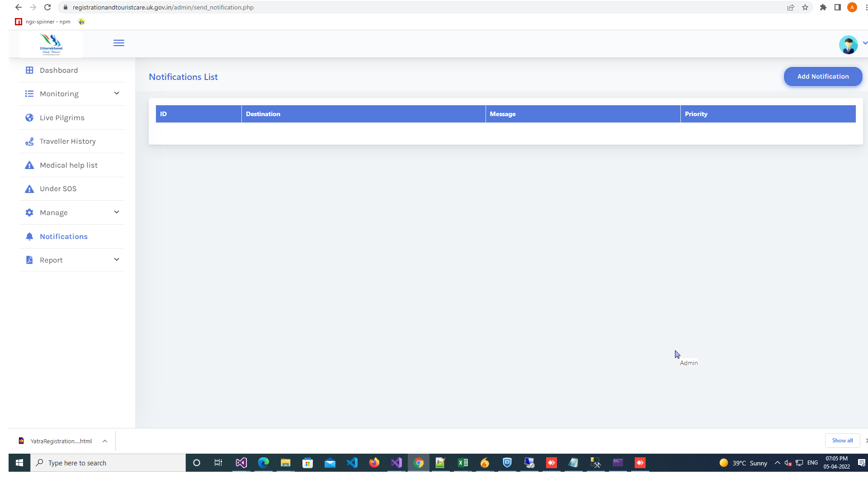Viewport: 868px width, 488px height.
Task: Click the Notifications bell icon
Action: [29, 236]
